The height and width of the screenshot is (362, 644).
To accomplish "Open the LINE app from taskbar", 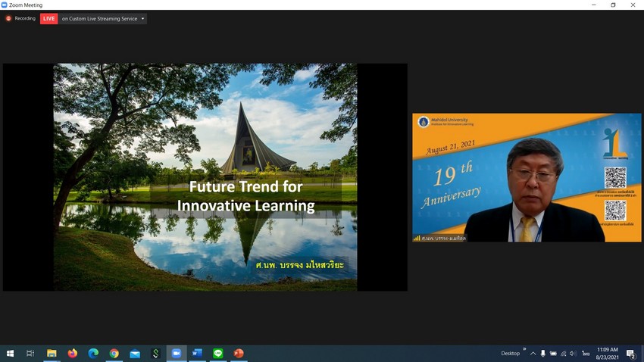I will point(218,353).
